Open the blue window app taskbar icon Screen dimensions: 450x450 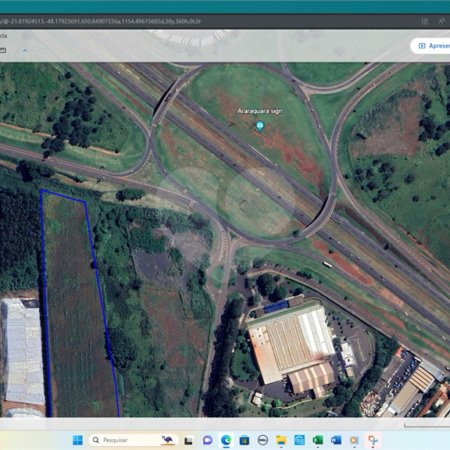(299, 440)
